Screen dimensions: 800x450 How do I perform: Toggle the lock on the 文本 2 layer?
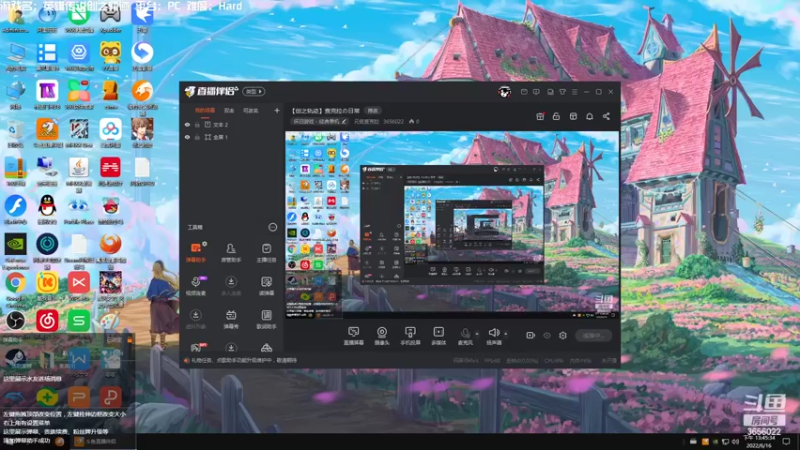pos(197,124)
